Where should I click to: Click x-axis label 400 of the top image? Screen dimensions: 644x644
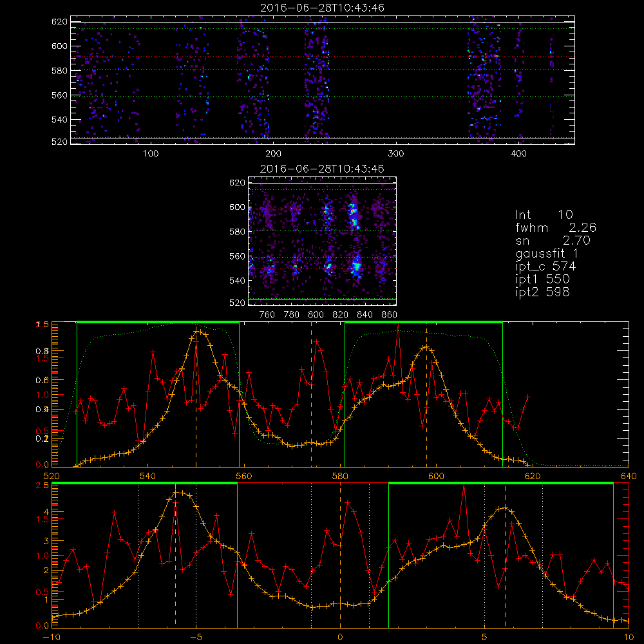point(518,154)
